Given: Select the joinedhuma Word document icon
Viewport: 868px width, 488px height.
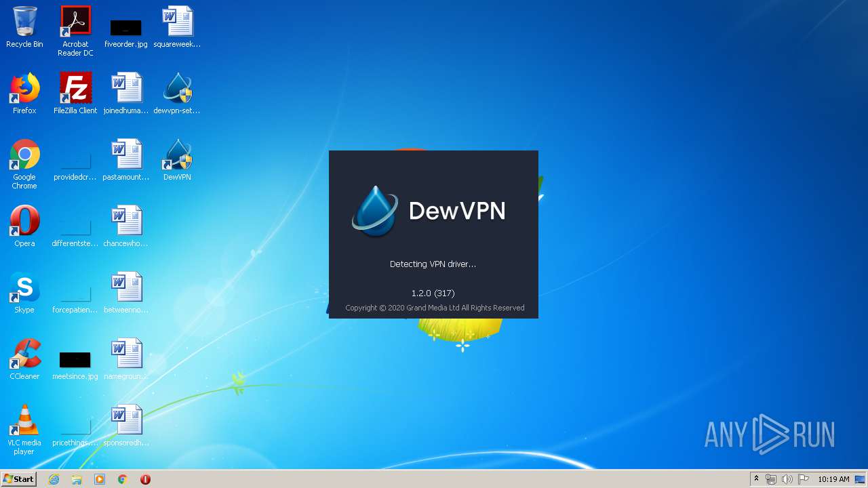Looking at the screenshot, I should (x=126, y=94).
